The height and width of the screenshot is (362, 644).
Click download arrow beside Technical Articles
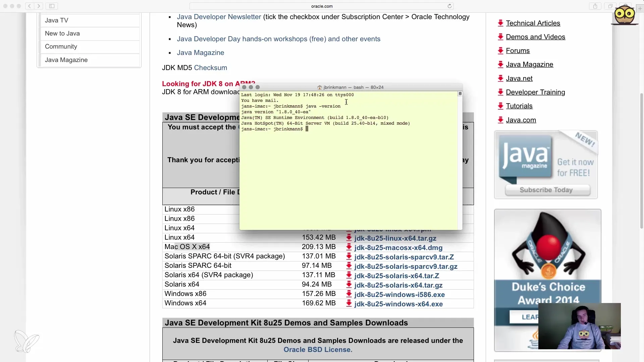click(500, 23)
